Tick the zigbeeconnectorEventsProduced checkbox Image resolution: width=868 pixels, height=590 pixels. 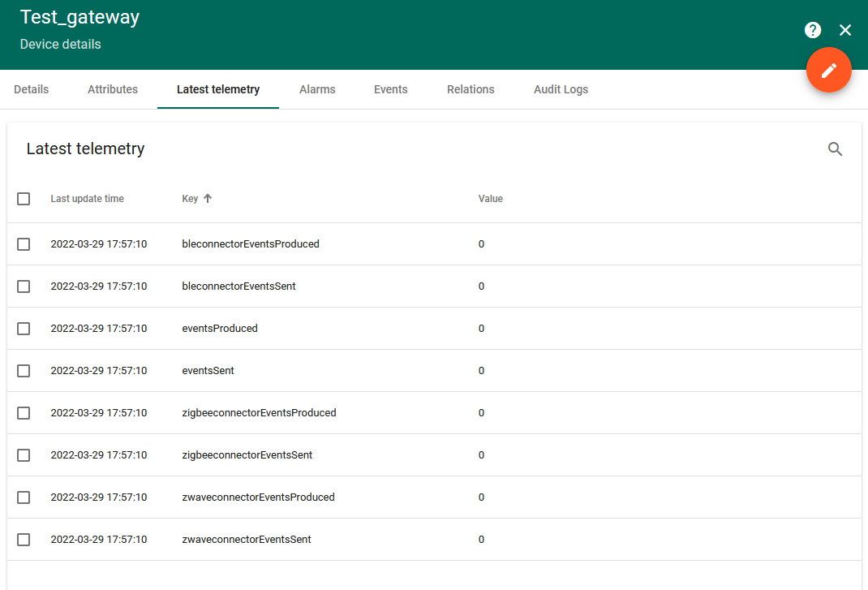coord(24,413)
